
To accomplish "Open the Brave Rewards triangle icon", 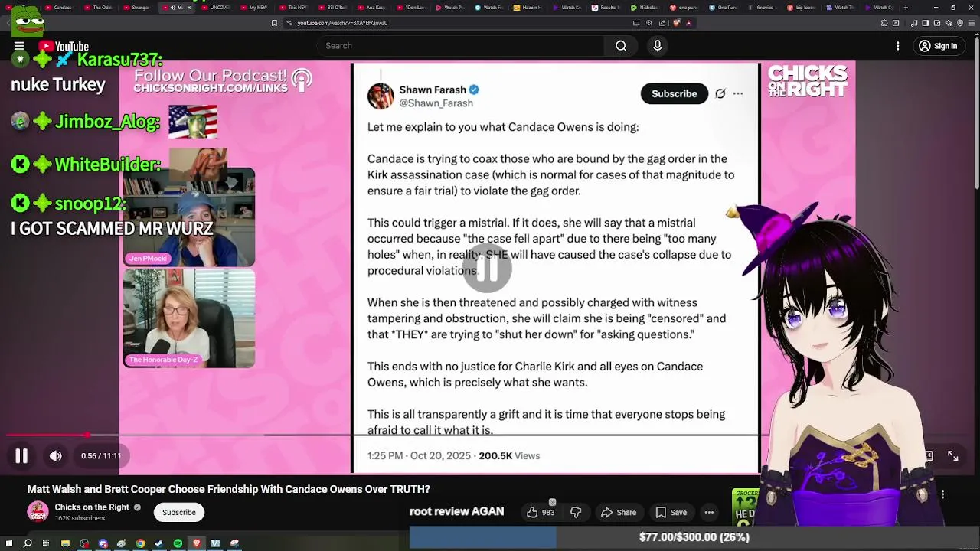I will tap(689, 23).
